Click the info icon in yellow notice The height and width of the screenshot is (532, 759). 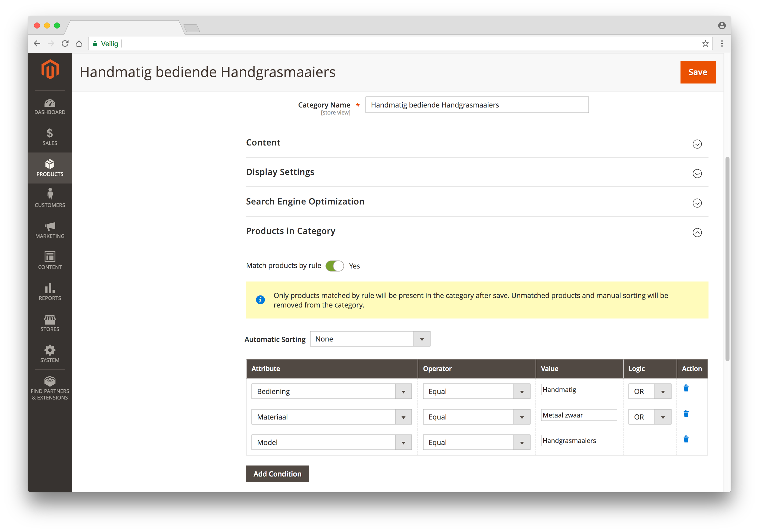coord(260,299)
